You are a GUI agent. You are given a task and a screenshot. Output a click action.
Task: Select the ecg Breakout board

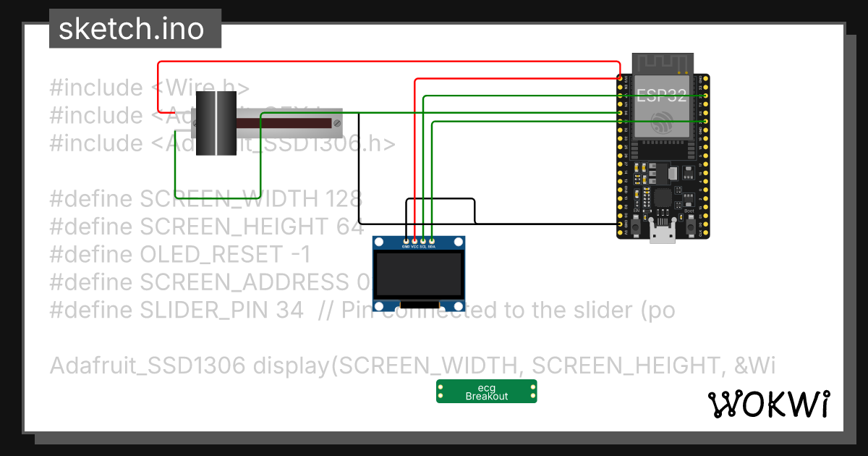click(487, 391)
